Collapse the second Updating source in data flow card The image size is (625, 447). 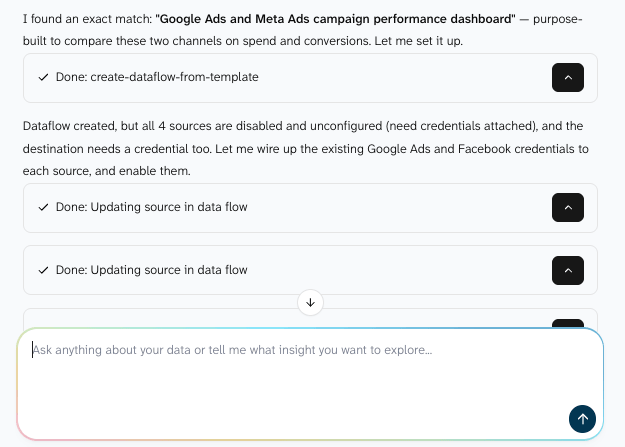click(568, 270)
